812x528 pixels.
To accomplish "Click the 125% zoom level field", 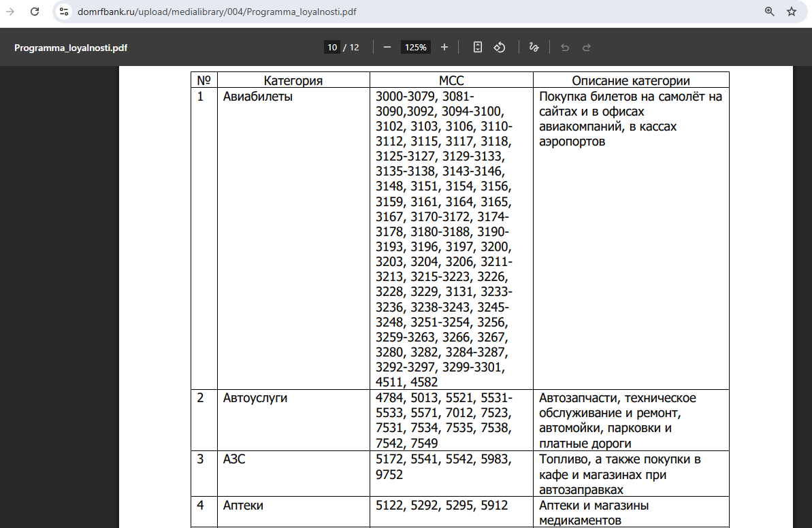I will coord(415,47).
